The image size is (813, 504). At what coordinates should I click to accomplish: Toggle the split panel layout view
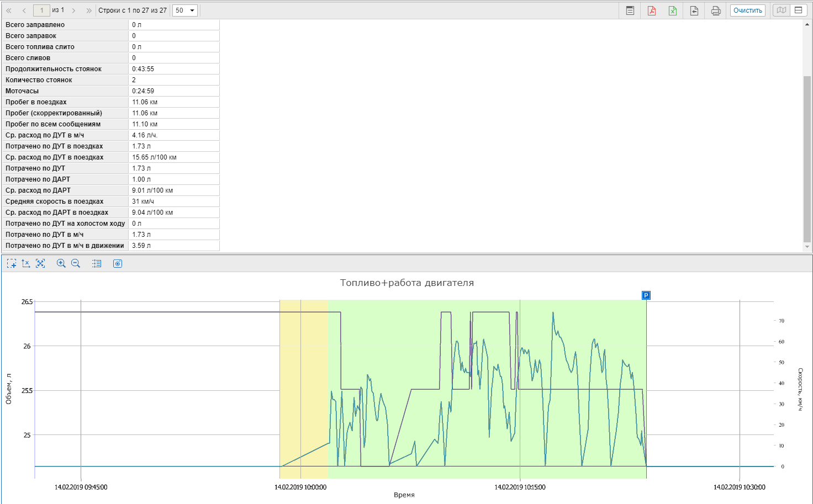[798, 10]
